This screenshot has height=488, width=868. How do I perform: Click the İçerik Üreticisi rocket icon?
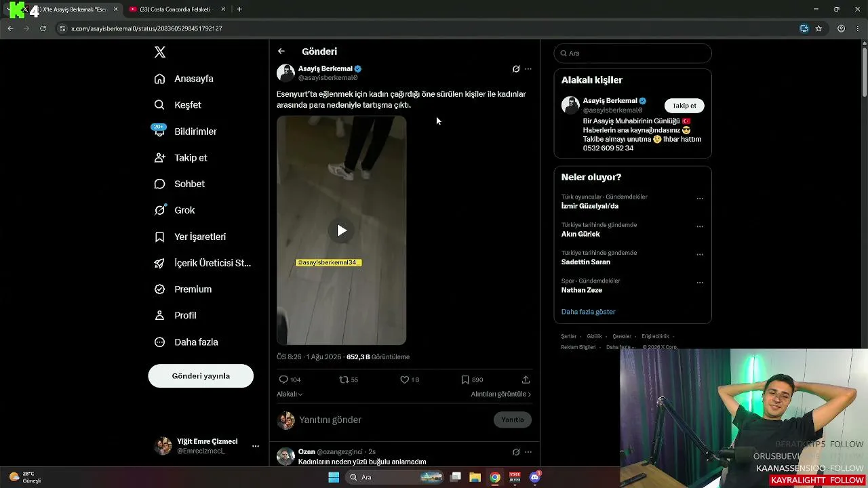coord(159,263)
